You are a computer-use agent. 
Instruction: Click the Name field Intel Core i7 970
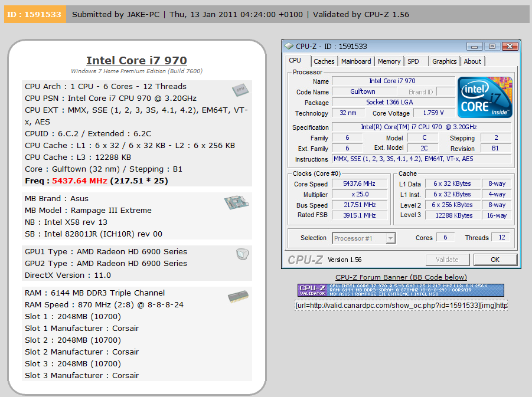pos(393,81)
